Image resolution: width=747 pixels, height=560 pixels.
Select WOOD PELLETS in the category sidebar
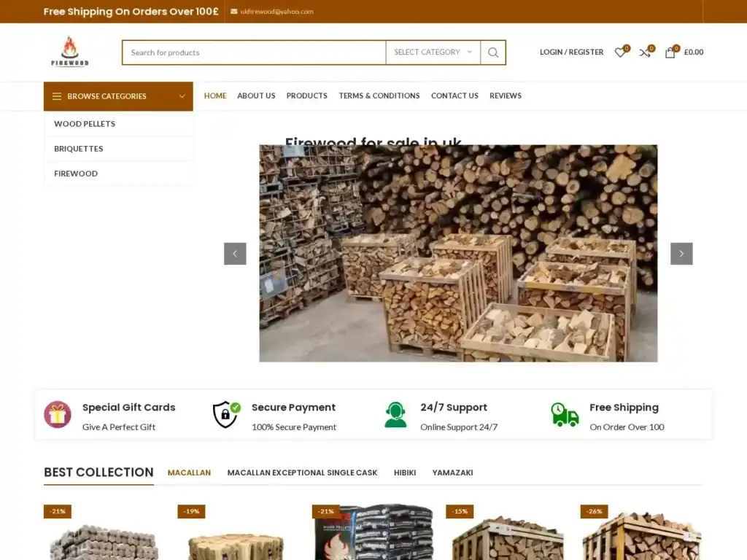(84, 124)
